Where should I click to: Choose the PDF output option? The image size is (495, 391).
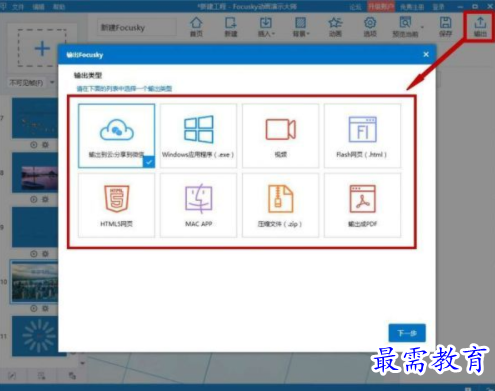point(362,205)
